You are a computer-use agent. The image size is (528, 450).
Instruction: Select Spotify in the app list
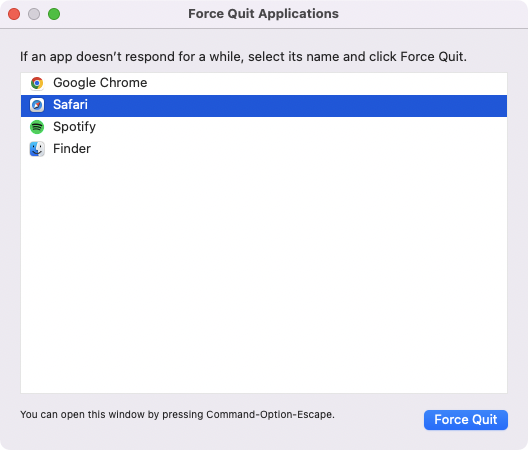click(74, 127)
